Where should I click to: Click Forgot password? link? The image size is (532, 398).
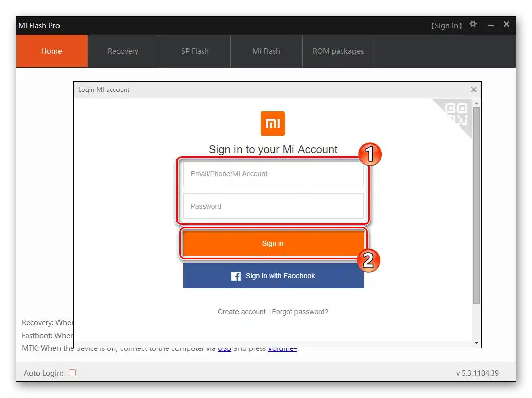[x=300, y=312]
